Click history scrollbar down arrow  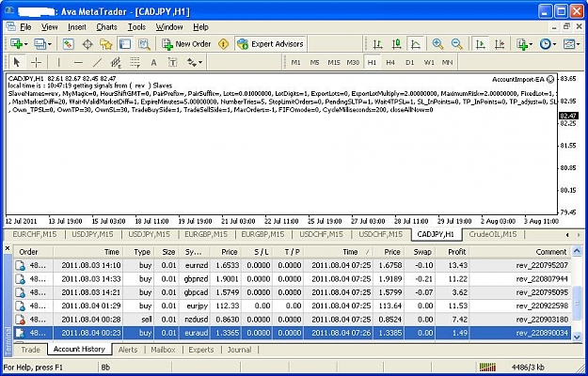pyautogui.click(x=577, y=337)
